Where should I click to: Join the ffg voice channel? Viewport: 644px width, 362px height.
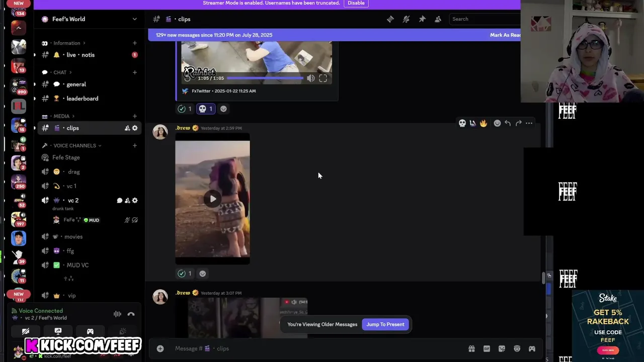click(x=90, y=251)
